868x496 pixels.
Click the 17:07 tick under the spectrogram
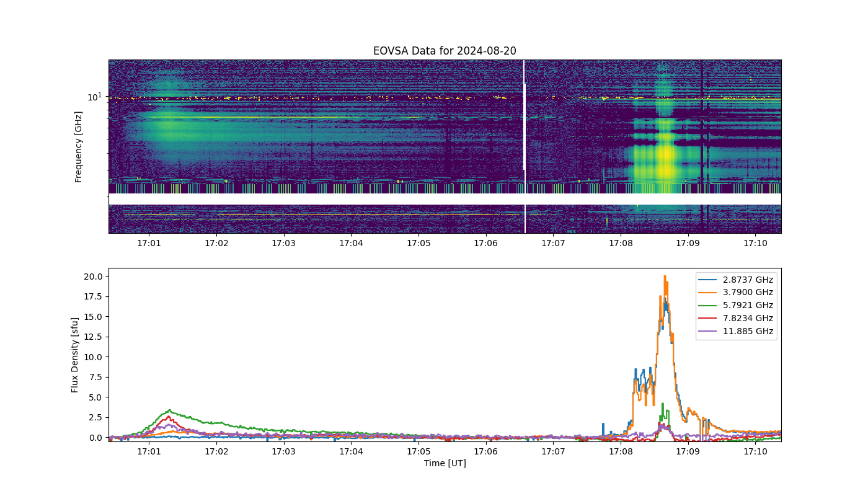(553, 244)
